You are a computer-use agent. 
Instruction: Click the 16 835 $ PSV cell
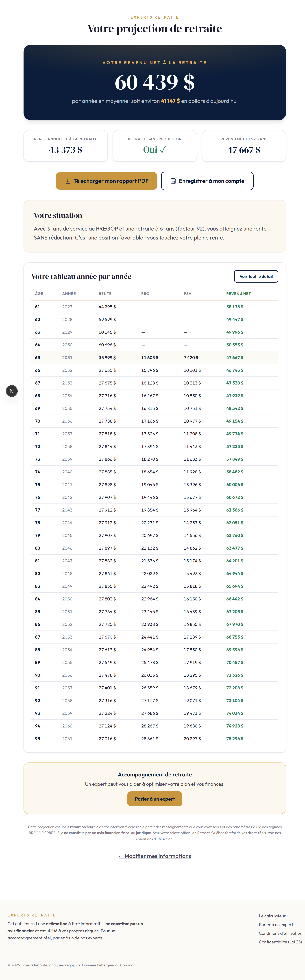point(192,624)
